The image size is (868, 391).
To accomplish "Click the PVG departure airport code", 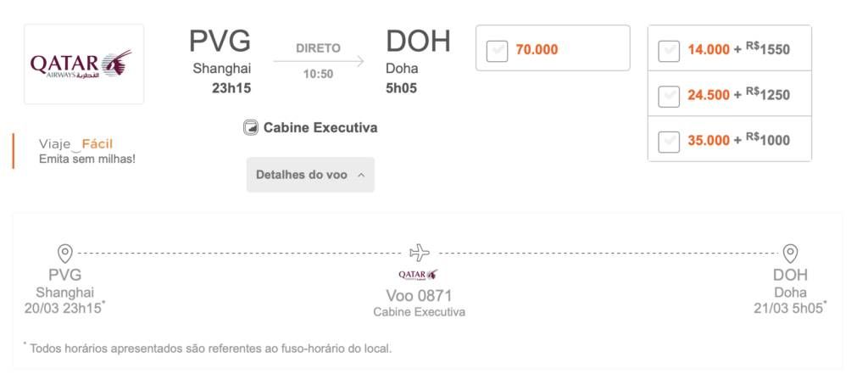I will point(220,41).
